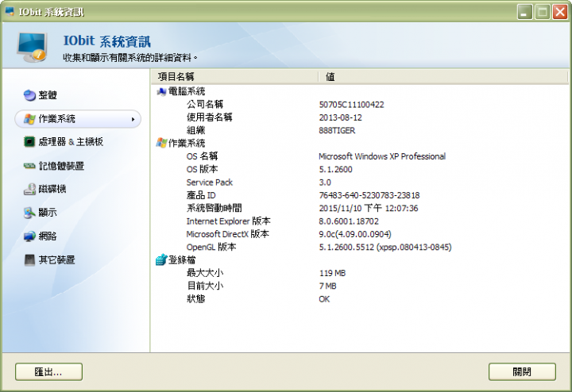Close the window with the red X
The image size is (572, 392).
coord(559,12)
